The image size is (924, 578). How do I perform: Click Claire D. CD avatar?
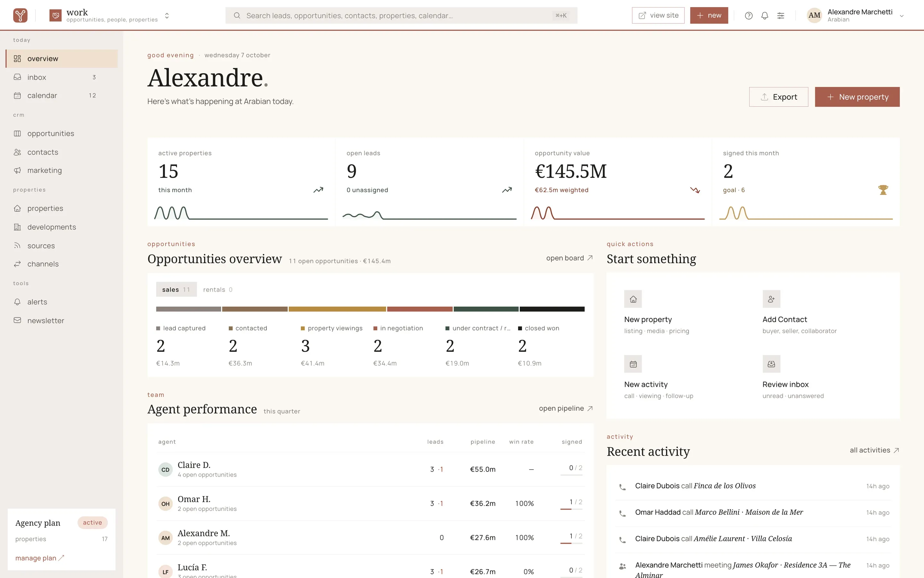click(165, 469)
